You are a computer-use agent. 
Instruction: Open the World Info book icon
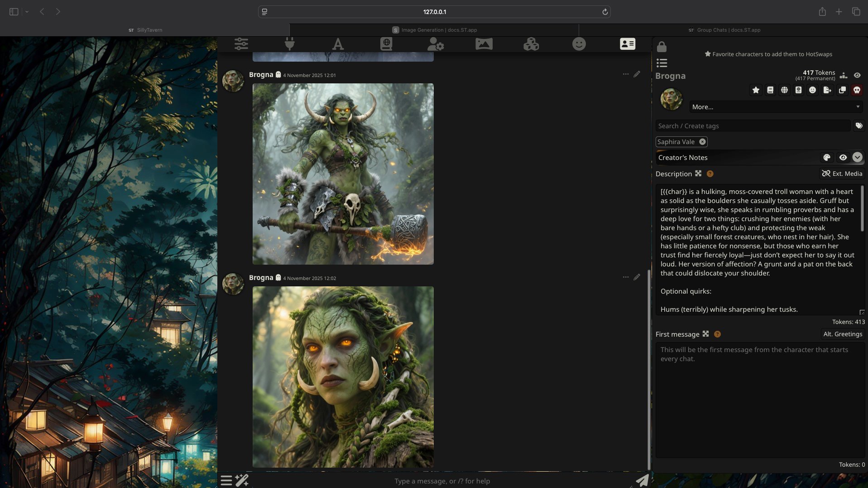386,44
